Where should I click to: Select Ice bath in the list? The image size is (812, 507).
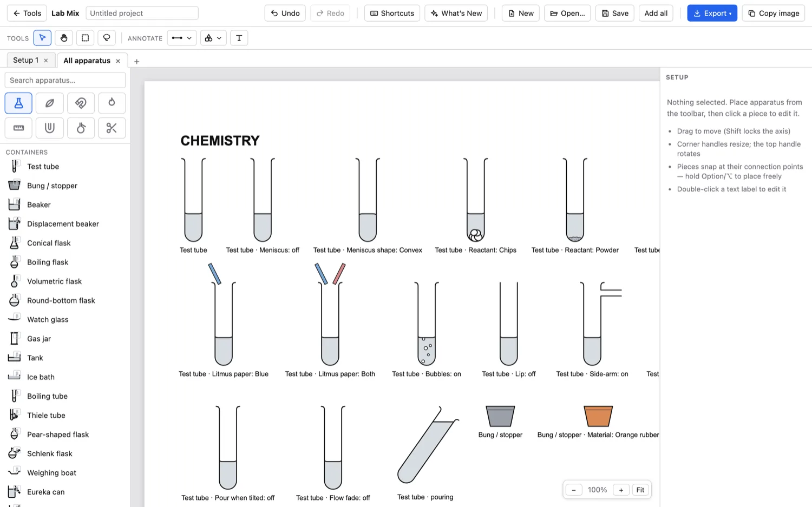[x=65, y=377]
